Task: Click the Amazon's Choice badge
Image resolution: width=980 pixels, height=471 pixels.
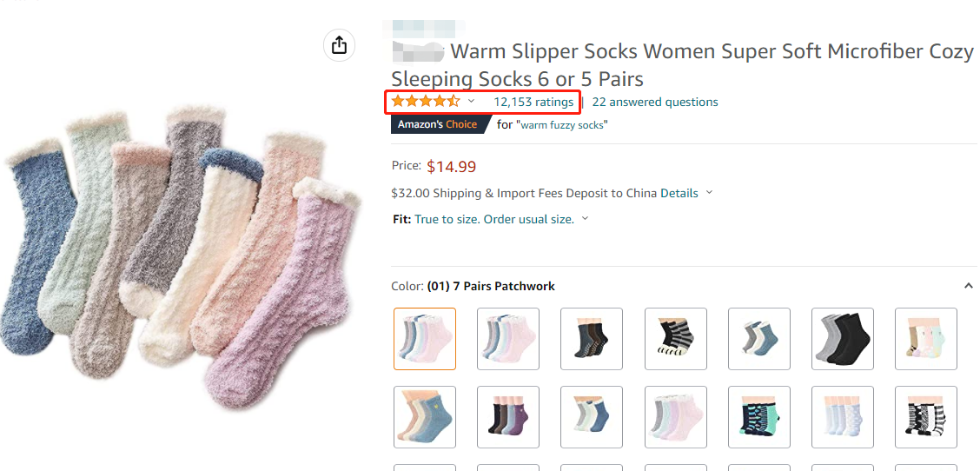Action: click(437, 124)
